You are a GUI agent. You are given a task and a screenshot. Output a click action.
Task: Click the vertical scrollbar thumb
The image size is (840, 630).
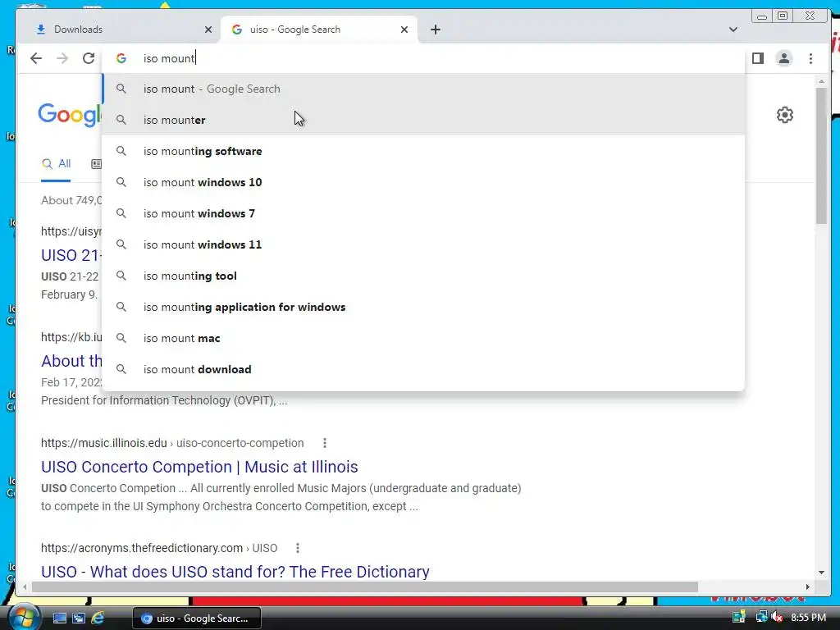pos(821,155)
